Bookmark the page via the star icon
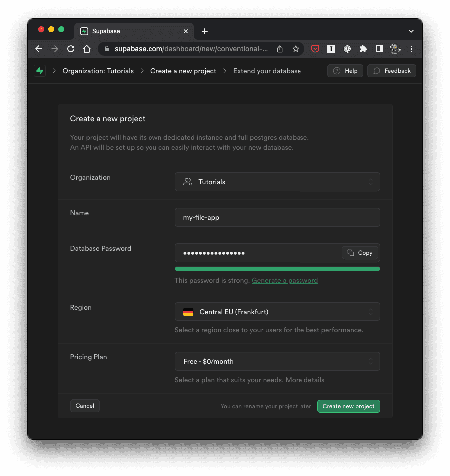 296,49
